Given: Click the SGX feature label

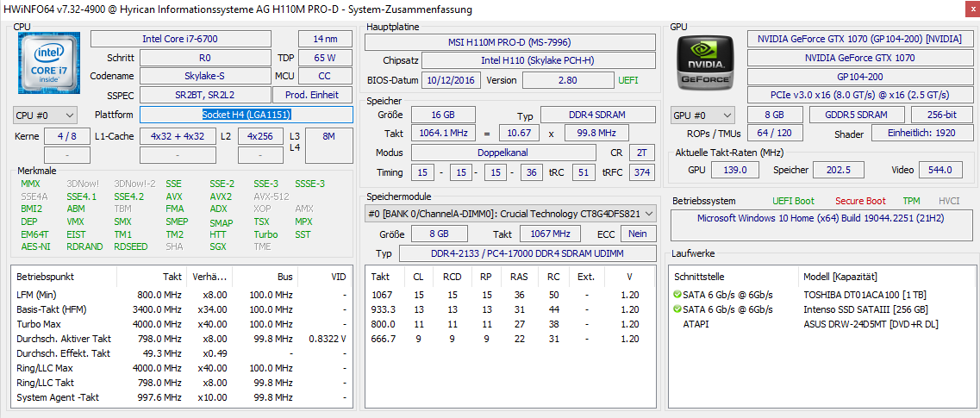Looking at the screenshot, I should tap(218, 246).
